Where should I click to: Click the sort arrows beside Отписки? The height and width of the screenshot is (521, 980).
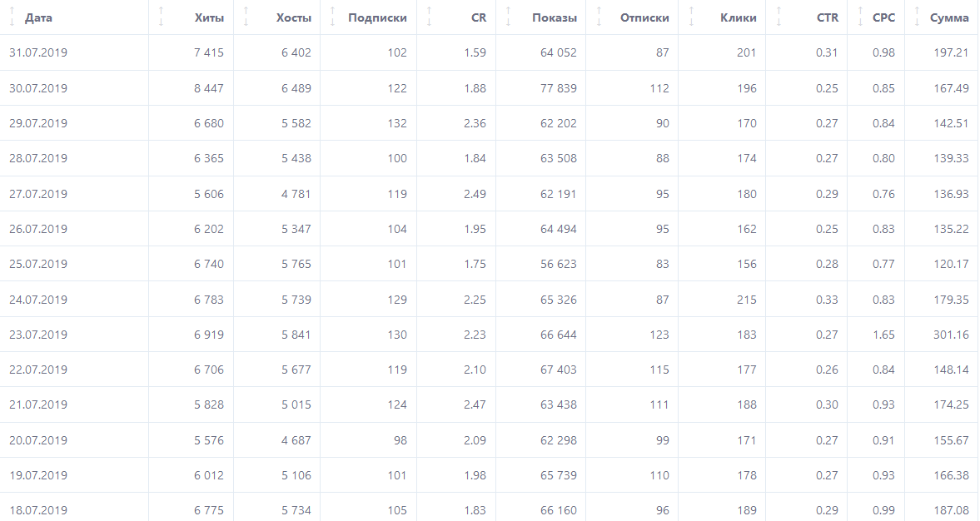(597, 17)
